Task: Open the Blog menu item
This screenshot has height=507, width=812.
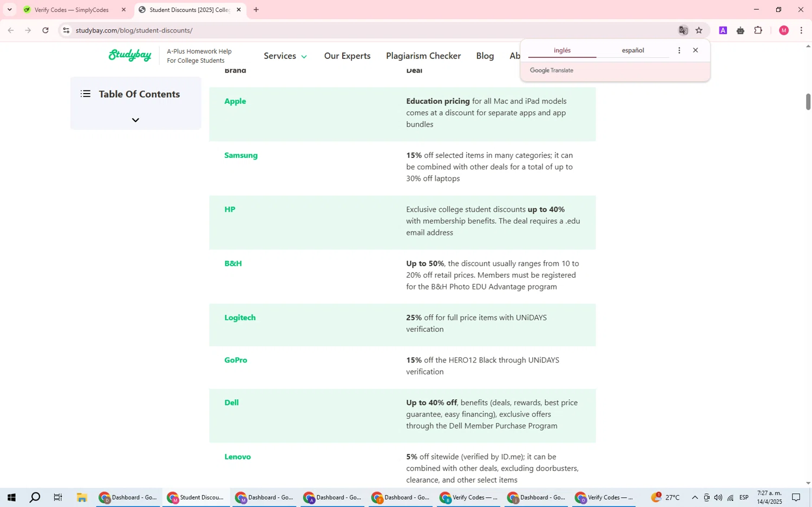Action: [x=485, y=56]
